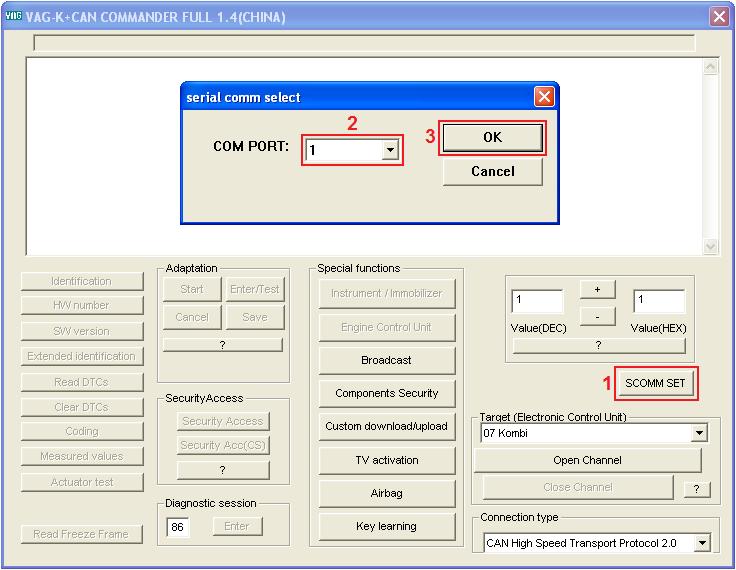Open the SecurityAccess help question mark
Screen dimensions: 736x570
[222, 470]
